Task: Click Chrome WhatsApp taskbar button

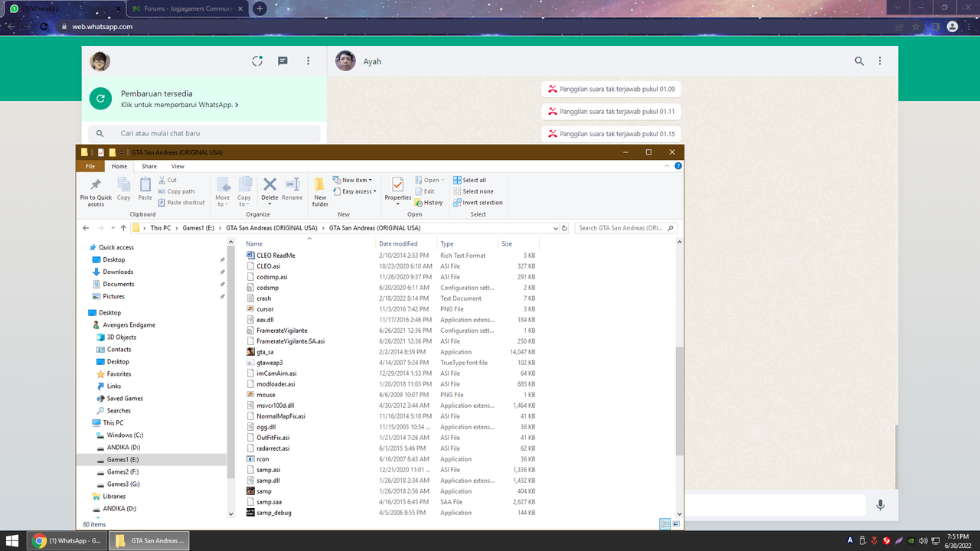Action: pyautogui.click(x=67, y=541)
